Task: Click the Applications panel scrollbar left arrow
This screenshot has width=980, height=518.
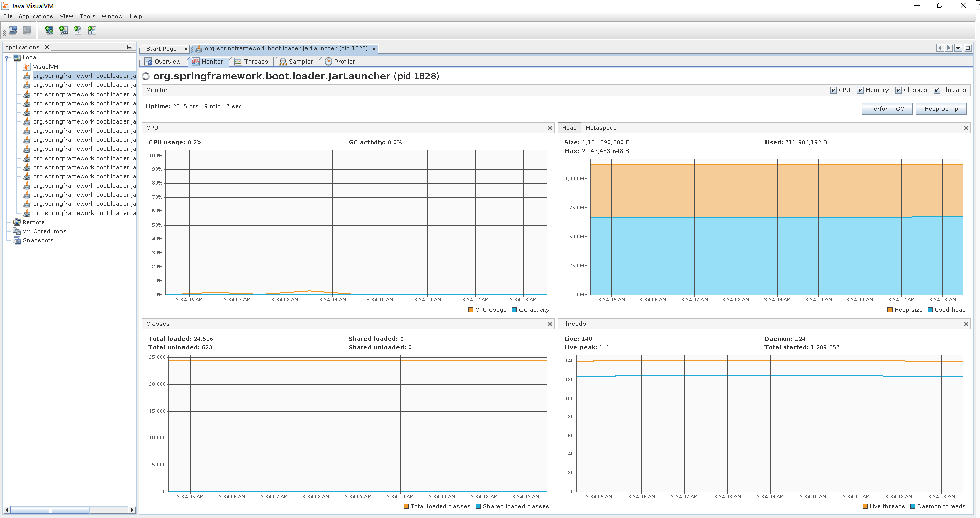Action: click(x=6, y=510)
